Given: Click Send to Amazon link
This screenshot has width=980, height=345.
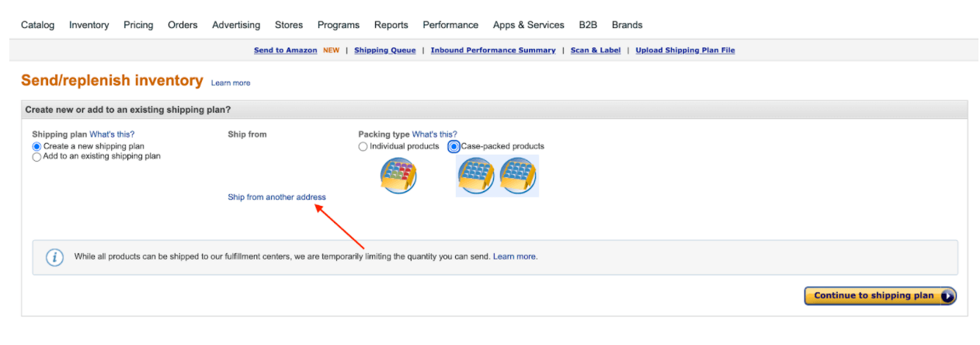Looking at the screenshot, I should click(286, 51).
